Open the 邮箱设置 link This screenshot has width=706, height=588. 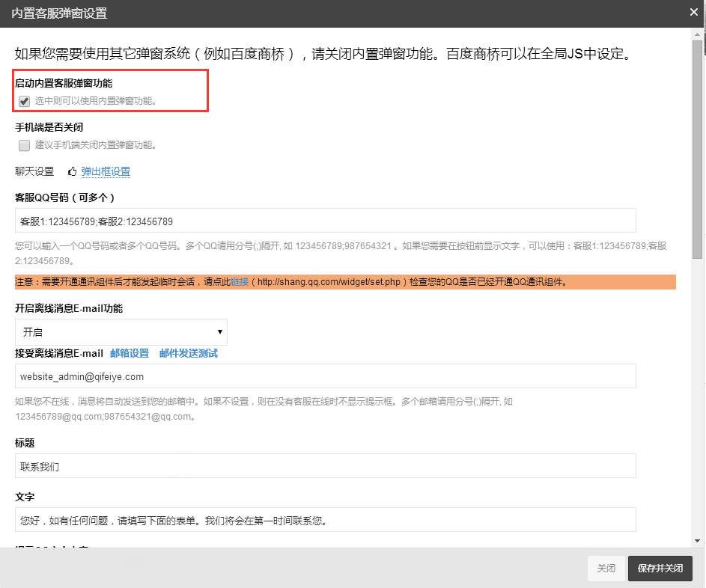130,353
